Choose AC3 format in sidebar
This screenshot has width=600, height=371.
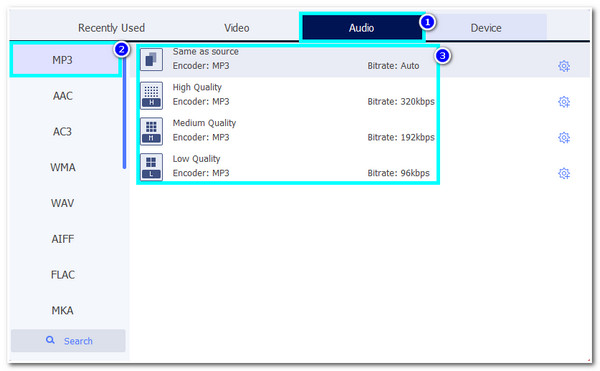[63, 132]
